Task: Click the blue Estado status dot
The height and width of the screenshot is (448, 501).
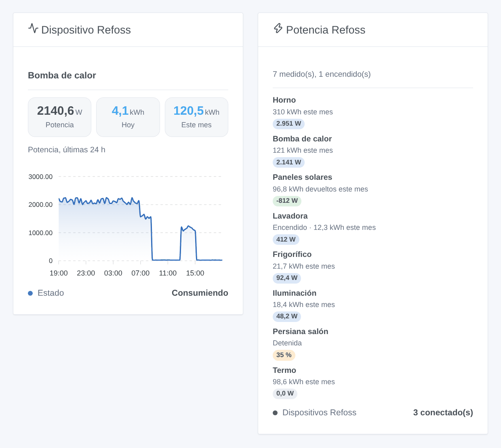Action: coord(30,293)
